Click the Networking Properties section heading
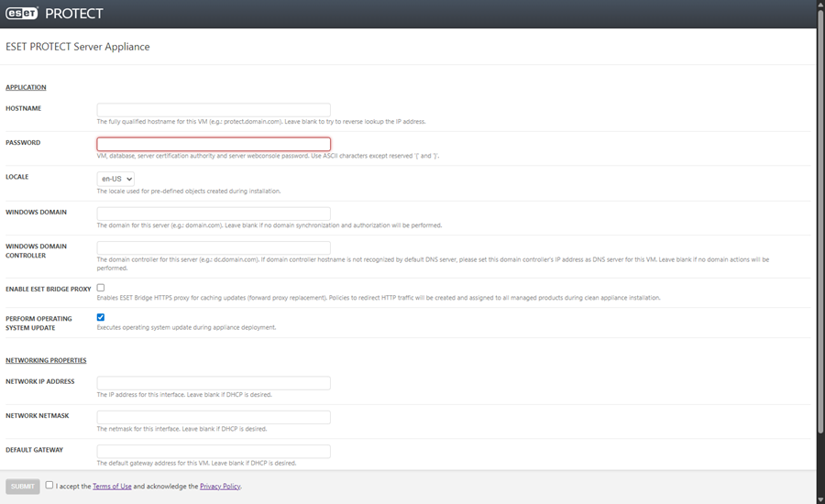Screen dimensions: 825x504 pos(46,360)
